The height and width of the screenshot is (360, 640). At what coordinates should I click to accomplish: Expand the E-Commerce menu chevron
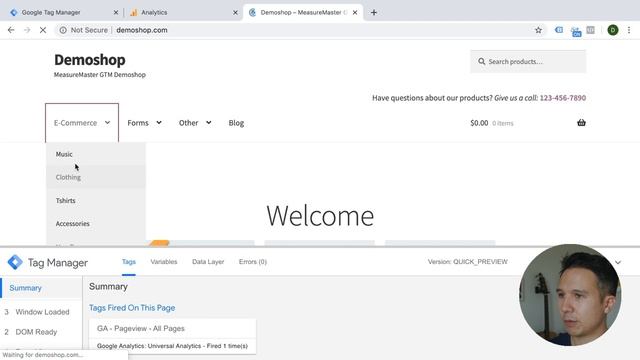[x=107, y=122]
